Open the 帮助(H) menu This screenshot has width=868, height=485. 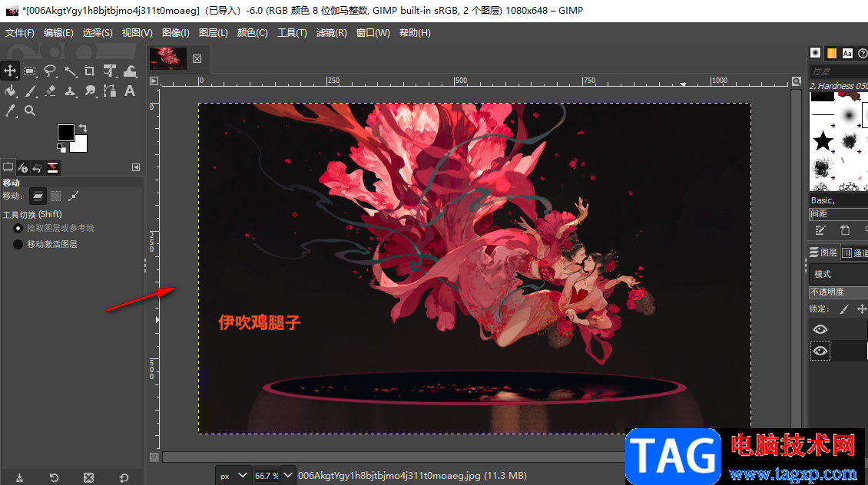(x=415, y=33)
